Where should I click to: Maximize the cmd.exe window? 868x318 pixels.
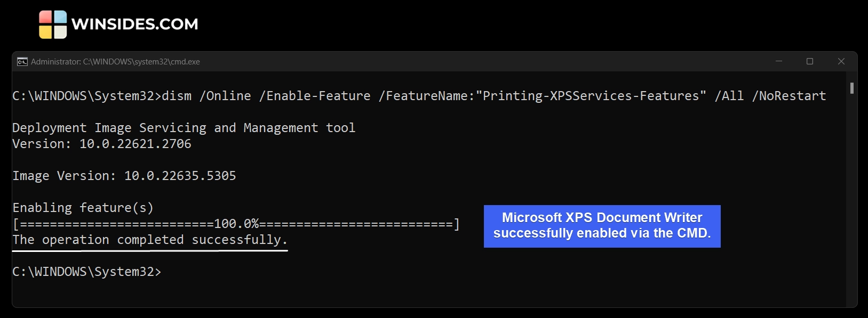(x=810, y=61)
